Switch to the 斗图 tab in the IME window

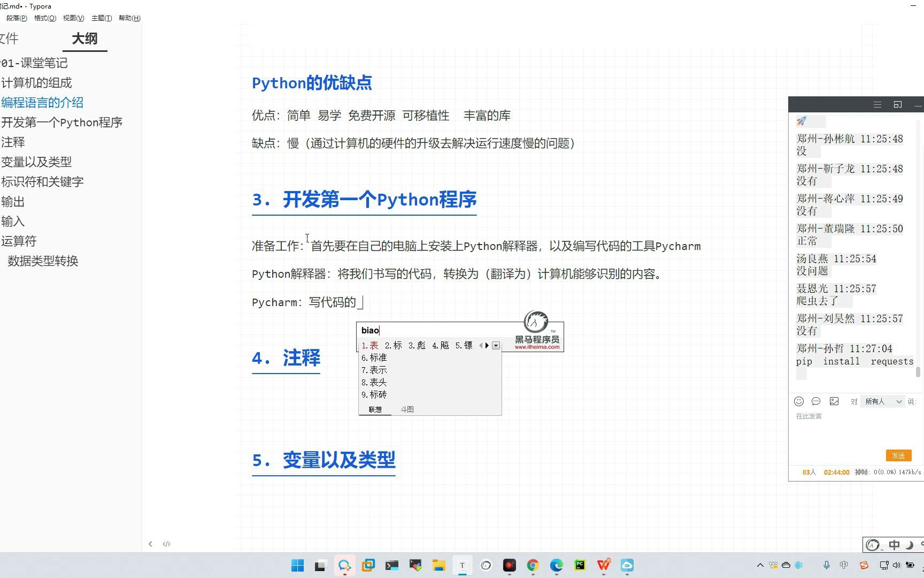pos(407,409)
